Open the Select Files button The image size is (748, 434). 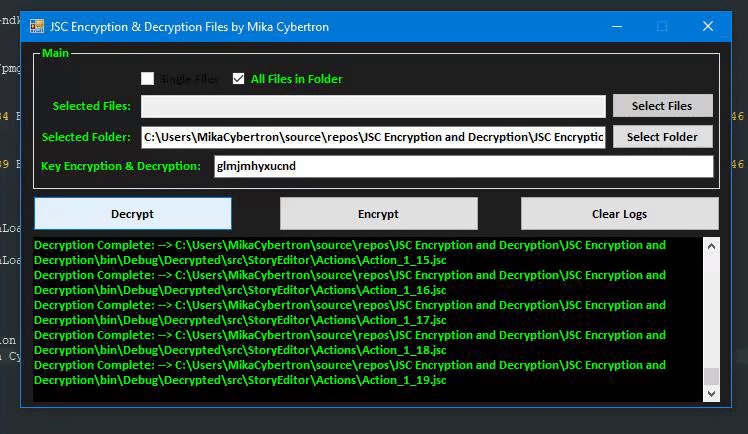(663, 106)
